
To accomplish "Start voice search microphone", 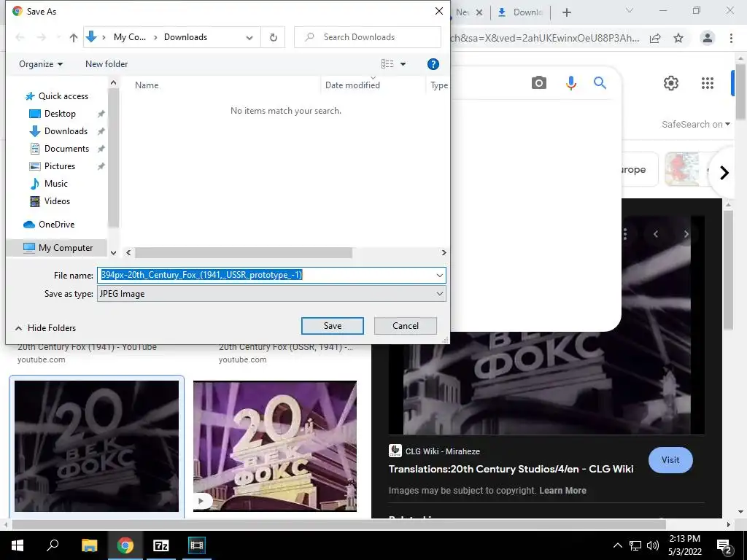I will click(x=570, y=83).
